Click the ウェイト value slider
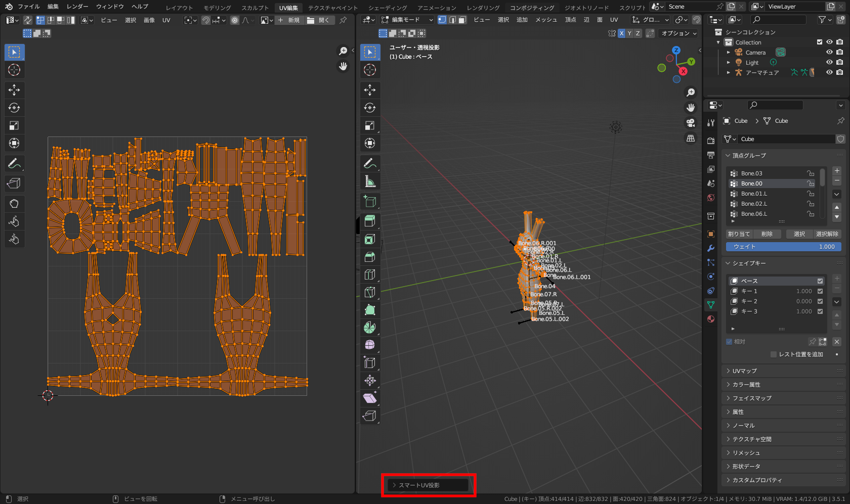The image size is (850, 504). coord(783,247)
